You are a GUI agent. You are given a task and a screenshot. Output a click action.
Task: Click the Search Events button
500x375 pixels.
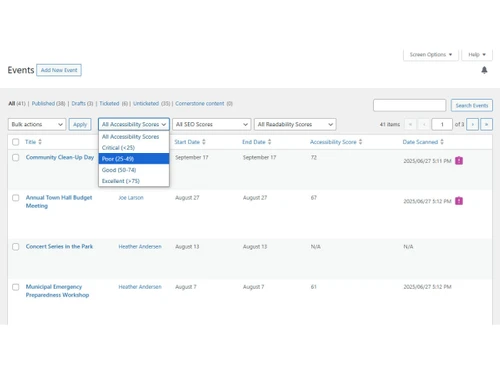tap(472, 105)
